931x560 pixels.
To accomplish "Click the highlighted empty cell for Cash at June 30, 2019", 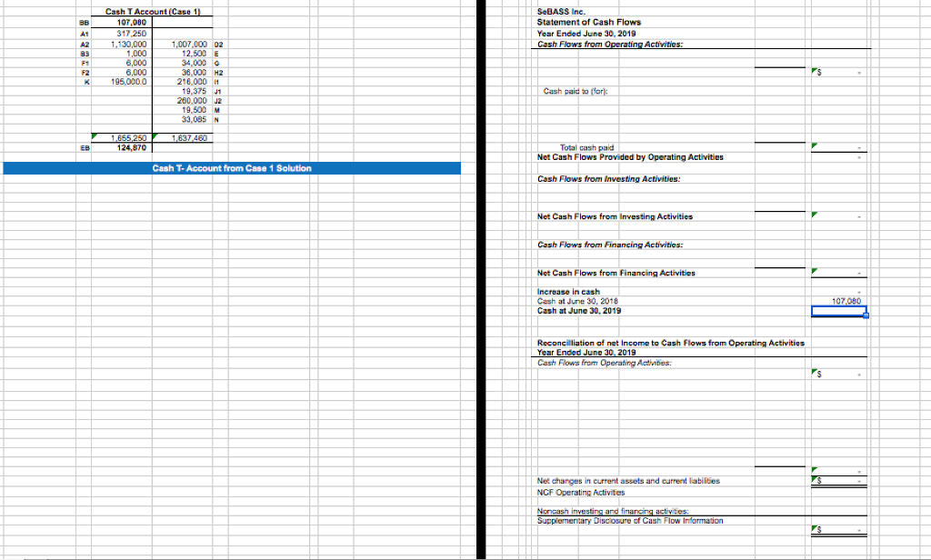I will [x=839, y=311].
